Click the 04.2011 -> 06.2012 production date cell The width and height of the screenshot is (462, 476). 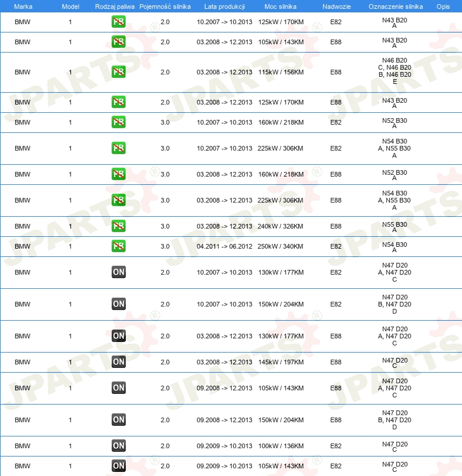click(x=225, y=246)
